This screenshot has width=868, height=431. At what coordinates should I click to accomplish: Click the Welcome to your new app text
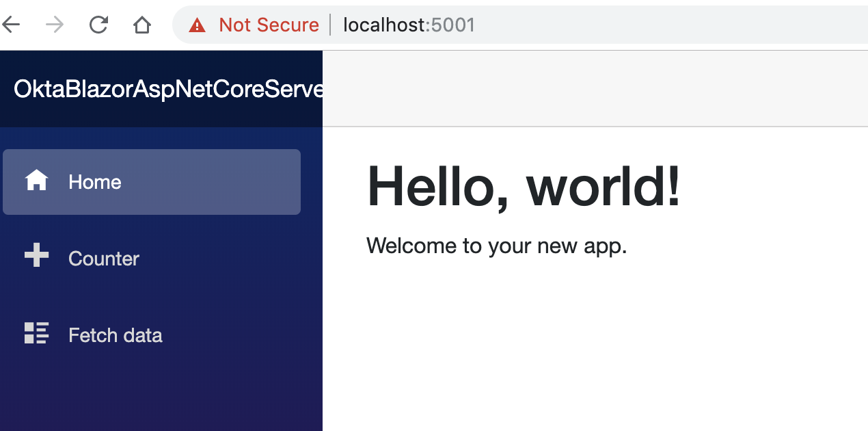point(496,245)
